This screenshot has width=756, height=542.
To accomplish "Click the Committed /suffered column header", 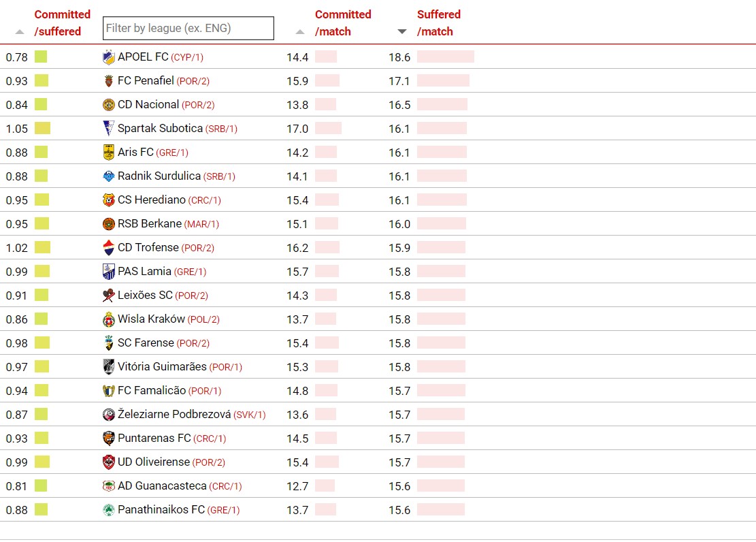I will point(62,22).
